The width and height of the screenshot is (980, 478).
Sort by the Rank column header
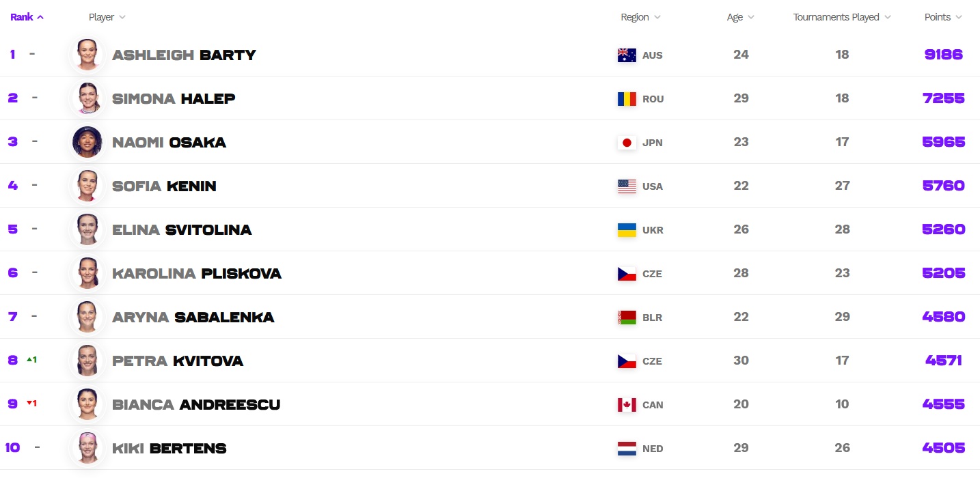click(27, 17)
